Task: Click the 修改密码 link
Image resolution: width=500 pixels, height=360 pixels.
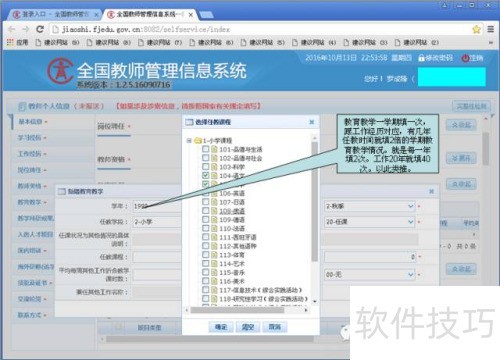Action: [439, 58]
